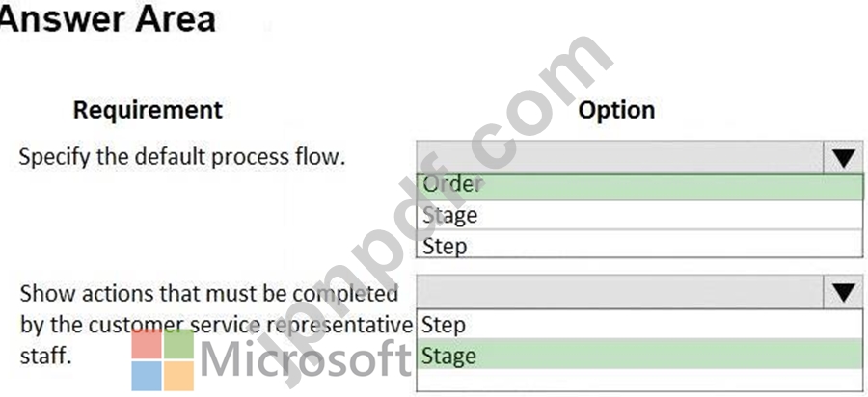Click the Option column header
Screen dimensions: 868x397
click(616, 111)
